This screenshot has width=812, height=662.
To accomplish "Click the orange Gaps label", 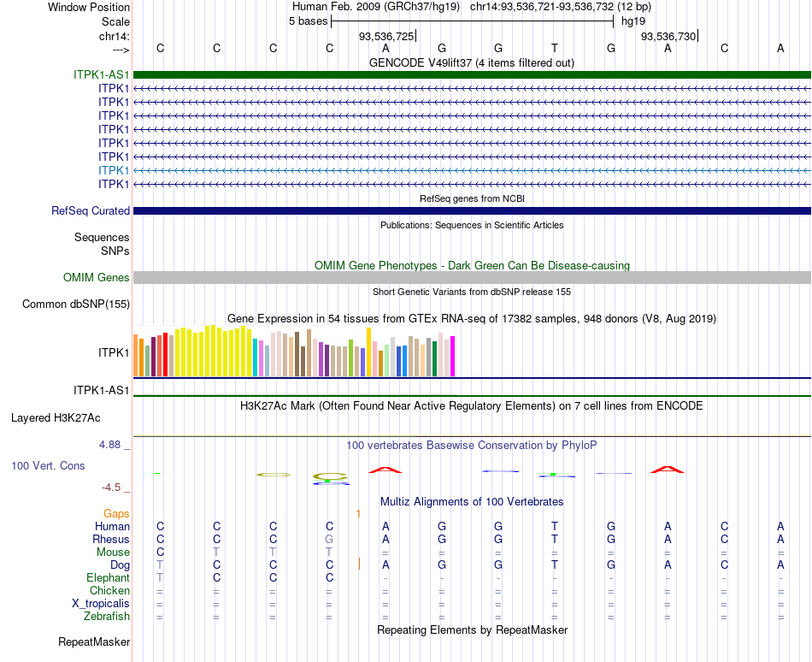I will 116,513.
